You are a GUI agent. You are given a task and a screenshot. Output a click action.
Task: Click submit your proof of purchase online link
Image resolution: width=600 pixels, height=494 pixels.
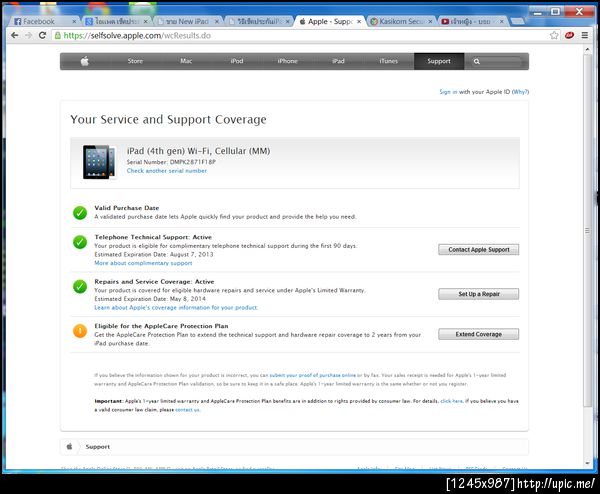point(313,375)
